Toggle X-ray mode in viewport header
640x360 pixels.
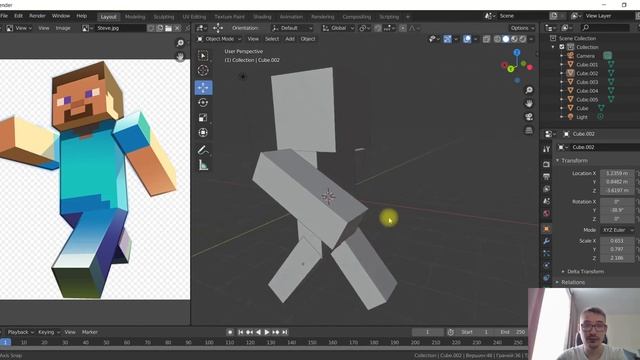tap(487, 39)
